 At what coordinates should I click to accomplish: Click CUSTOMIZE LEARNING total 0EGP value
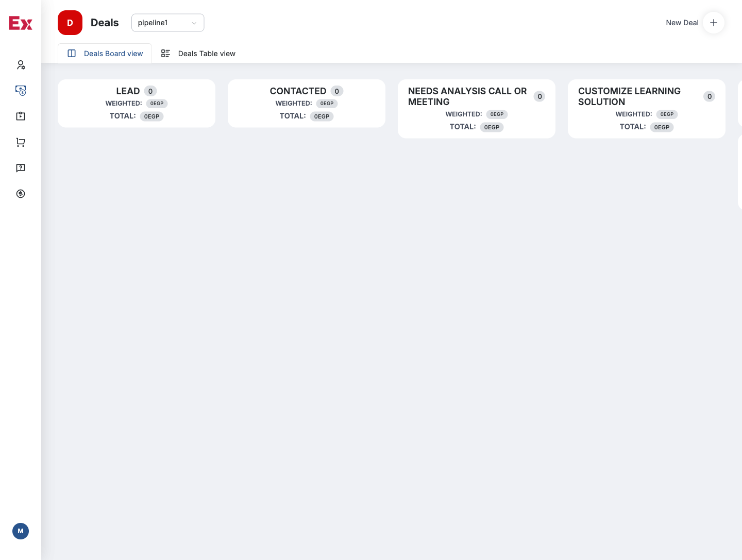click(x=662, y=127)
